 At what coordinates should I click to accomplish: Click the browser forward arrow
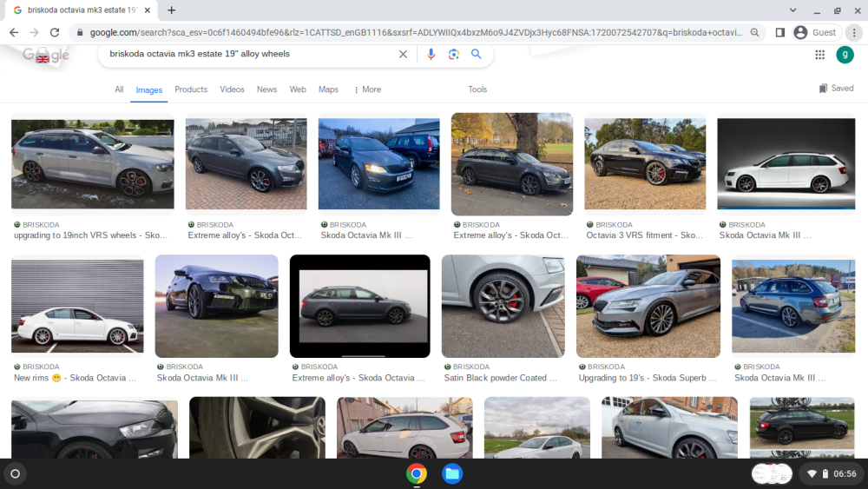[35, 33]
